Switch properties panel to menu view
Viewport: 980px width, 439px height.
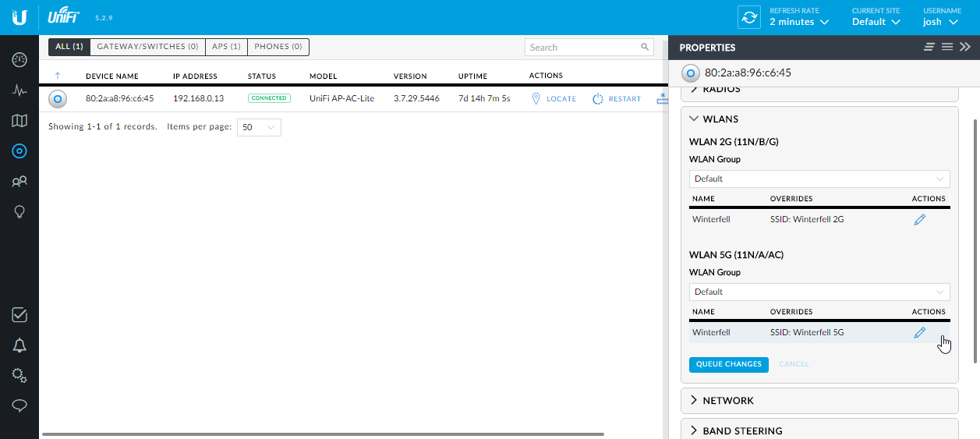point(947,47)
